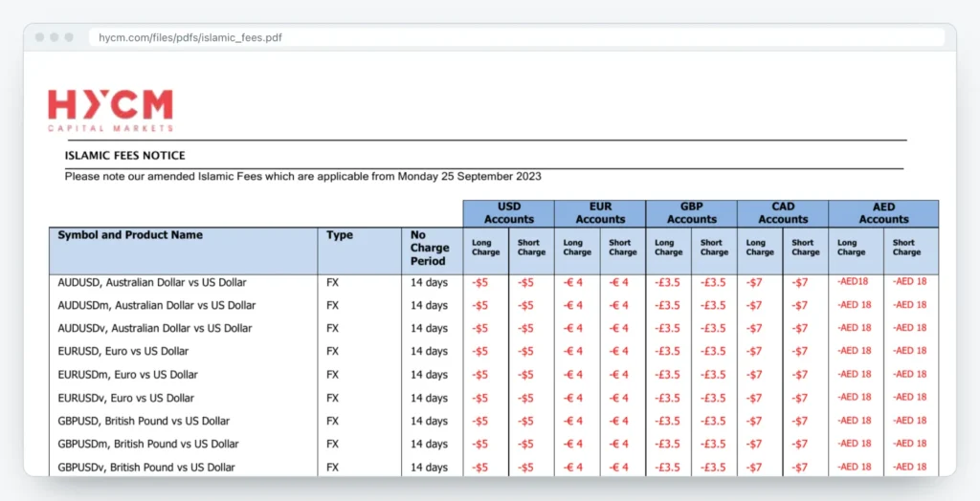The image size is (980, 501).
Task: Select the ISLAMIC FEES NOTICE heading
Action: (125, 156)
